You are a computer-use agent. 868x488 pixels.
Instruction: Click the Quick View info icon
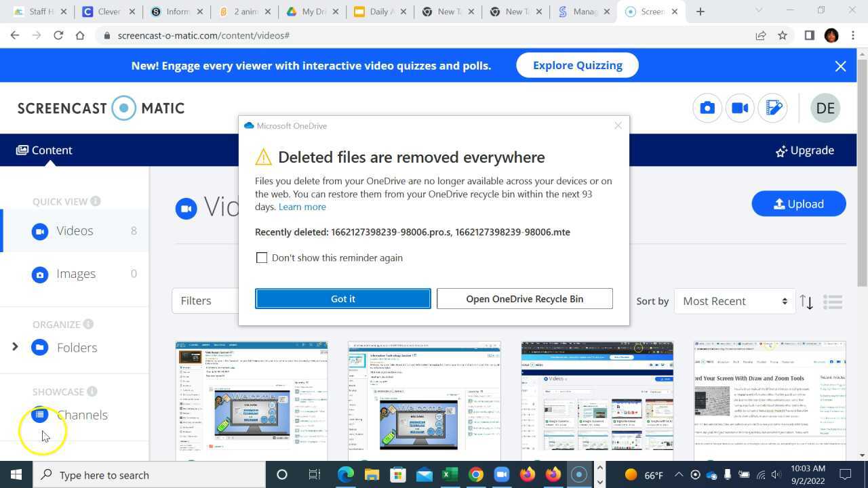pos(96,201)
